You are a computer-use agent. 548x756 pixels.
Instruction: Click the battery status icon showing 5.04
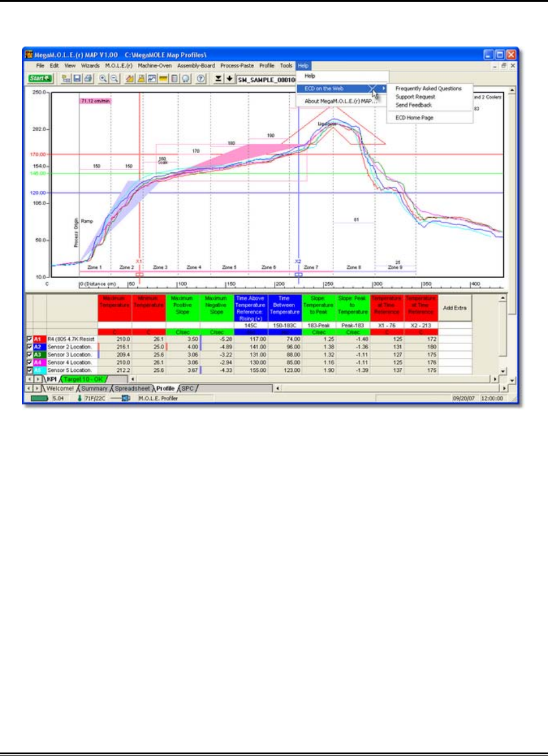tap(39, 399)
